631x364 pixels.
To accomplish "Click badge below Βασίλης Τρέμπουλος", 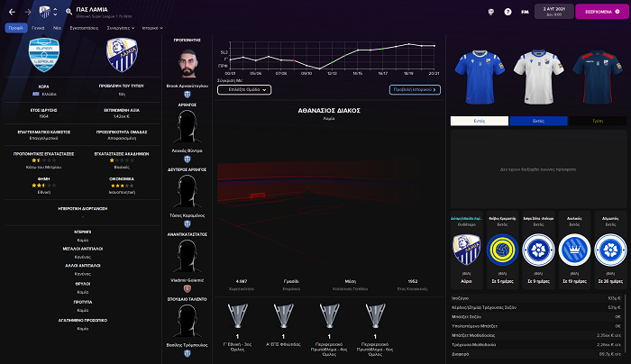I will [x=187, y=353].
